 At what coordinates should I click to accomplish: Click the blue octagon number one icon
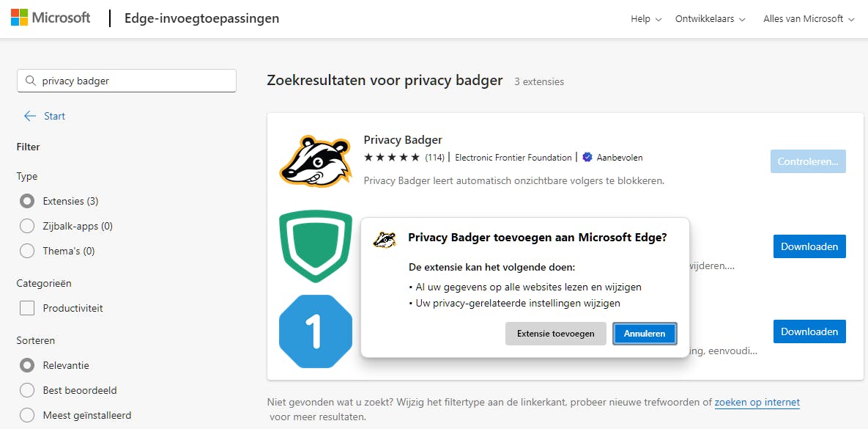pos(316,331)
